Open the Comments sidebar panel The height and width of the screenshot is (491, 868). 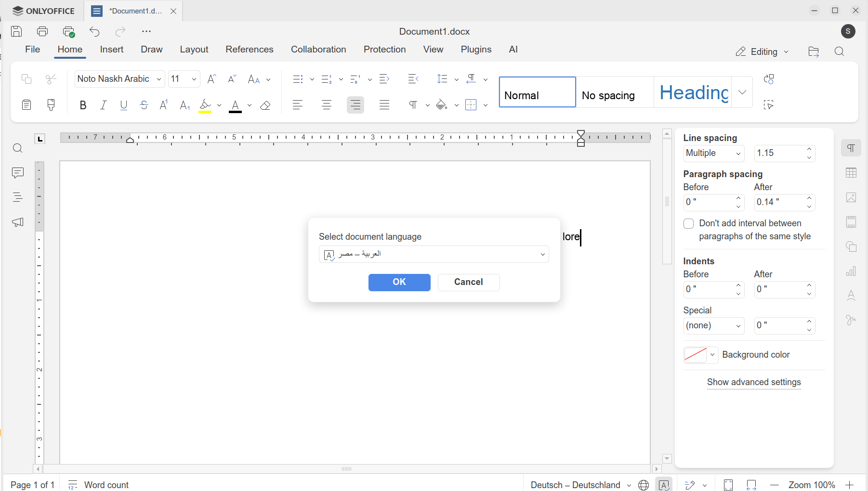[18, 173]
